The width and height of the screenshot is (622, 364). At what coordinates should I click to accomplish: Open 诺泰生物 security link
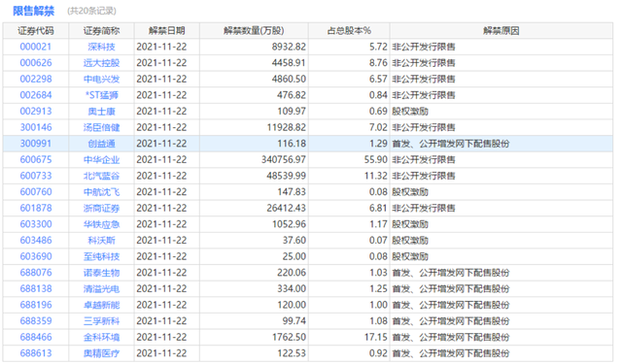[x=101, y=273]
